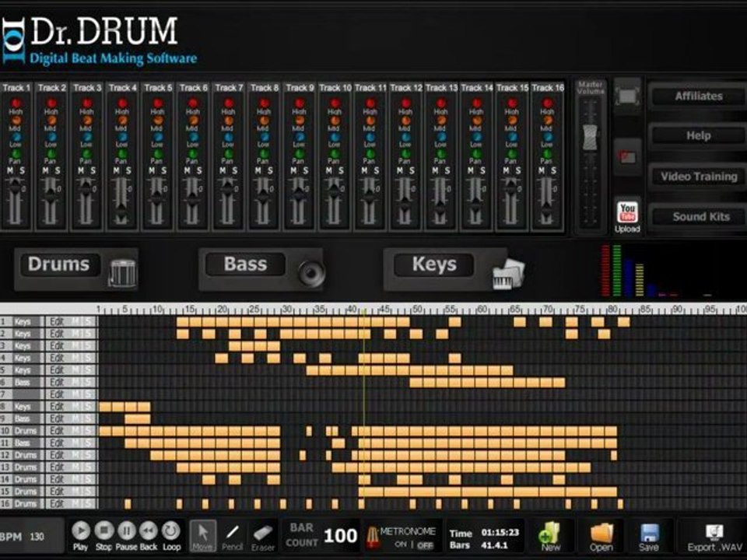Screen dimensions: 747x560
Task: Click the Bars readout 41.4.1
Action: (494, 545)
